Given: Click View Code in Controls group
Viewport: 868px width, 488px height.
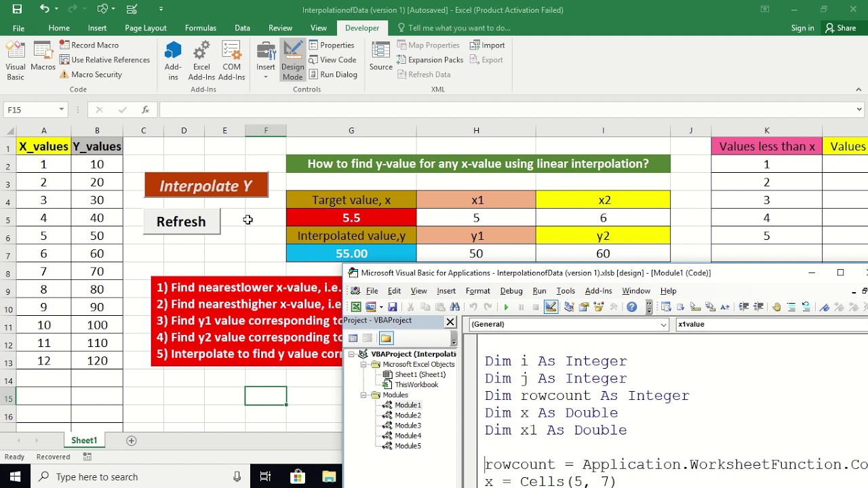Looking at the screenshot, I should 332,60.
